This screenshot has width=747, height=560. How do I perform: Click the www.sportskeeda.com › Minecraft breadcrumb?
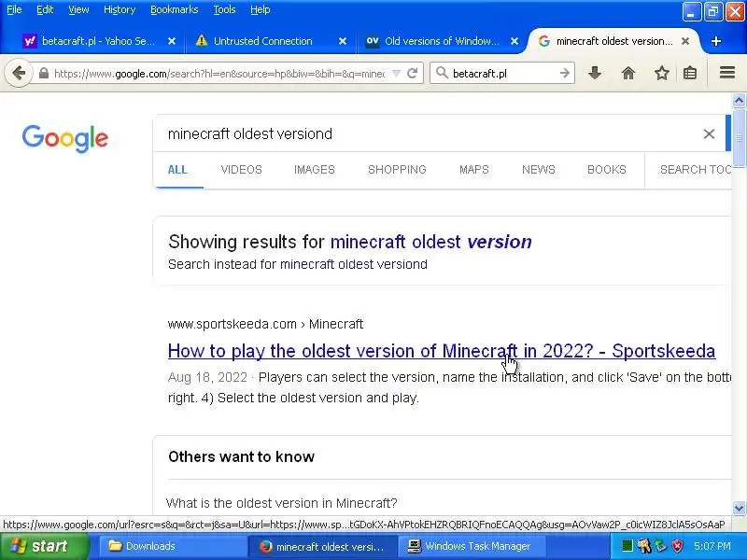265,324
